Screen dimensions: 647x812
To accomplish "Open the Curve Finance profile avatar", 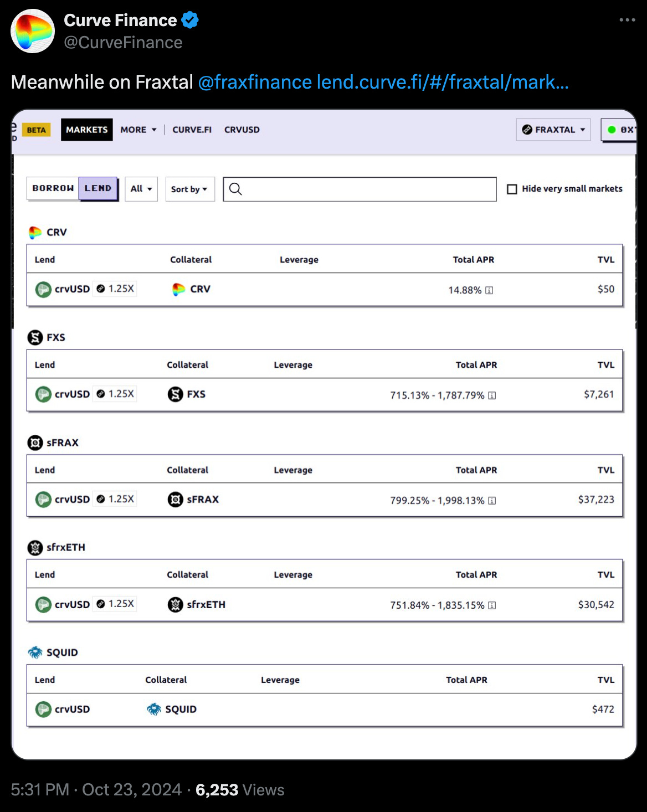I will 33,31.
